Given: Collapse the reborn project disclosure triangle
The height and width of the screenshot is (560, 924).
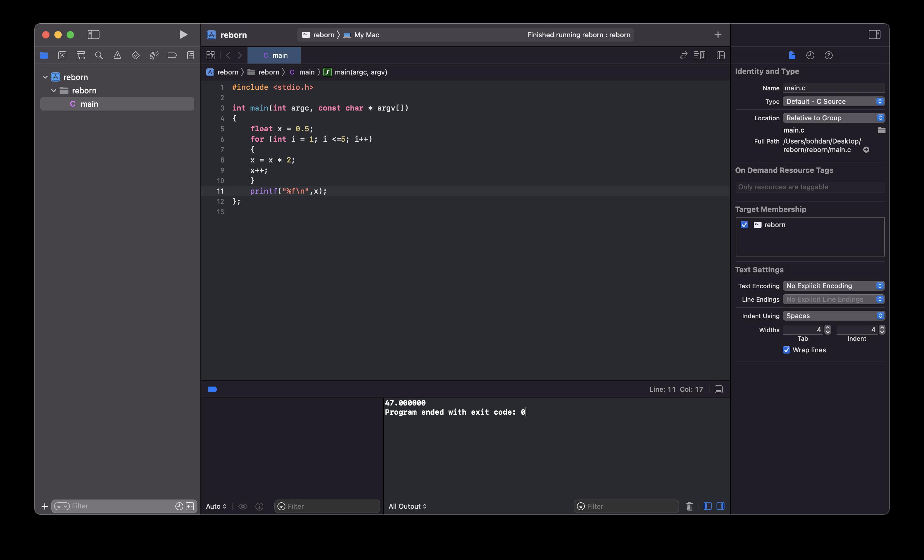Looking at the screenshot, I should tap(45, 77).
